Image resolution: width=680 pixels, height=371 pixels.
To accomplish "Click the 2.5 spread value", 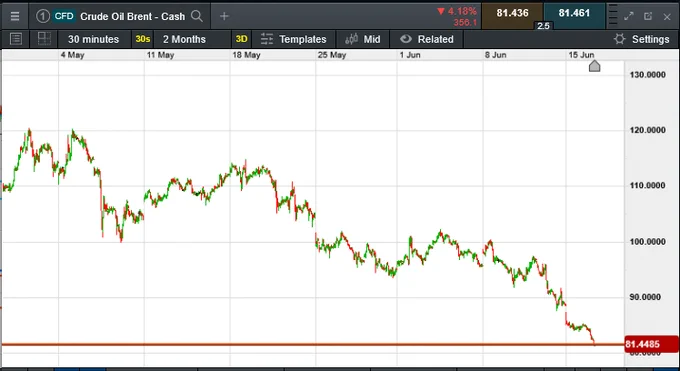I will (x=543, y=26).
